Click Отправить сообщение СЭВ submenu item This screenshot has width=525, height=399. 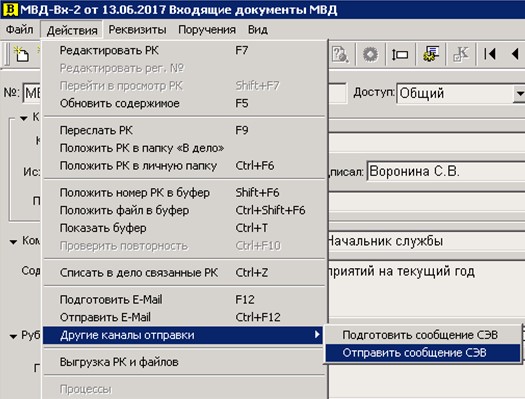click(x=423, y=353)
